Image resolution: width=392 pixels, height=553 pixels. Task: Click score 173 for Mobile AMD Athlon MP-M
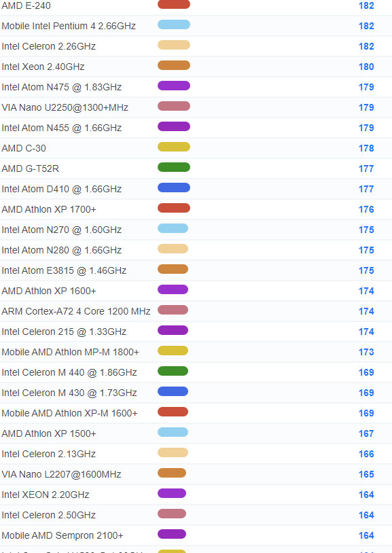[x=366, y=352]
